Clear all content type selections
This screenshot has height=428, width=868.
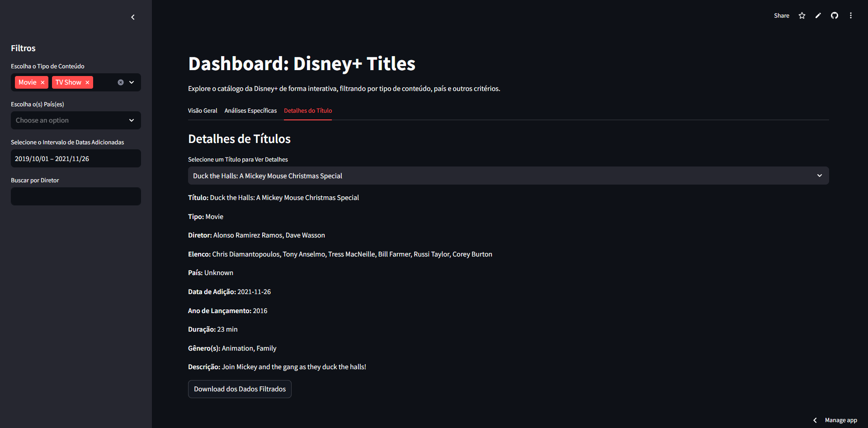[121, 82]
